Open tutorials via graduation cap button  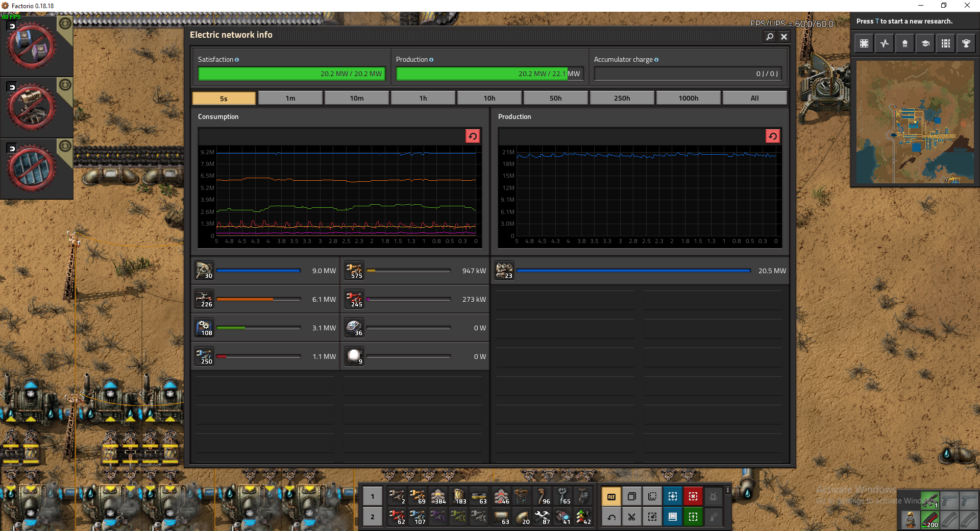point(925,43)
